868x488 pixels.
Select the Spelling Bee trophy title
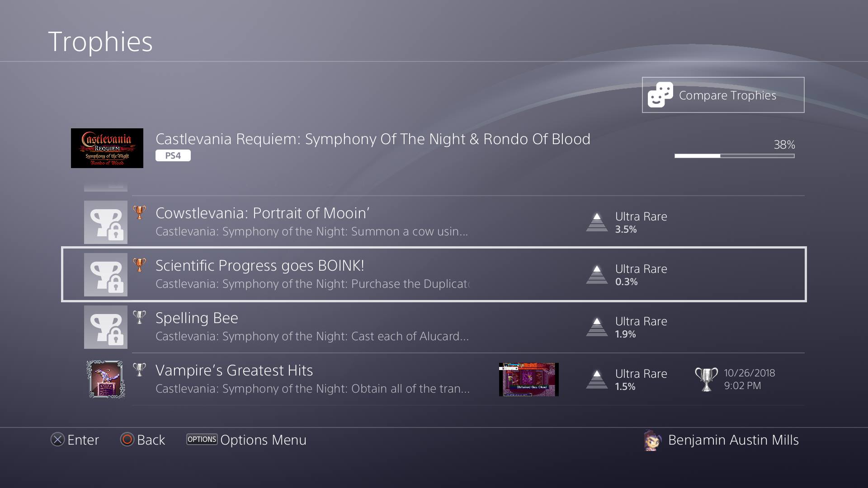click(x=197, y=318)
